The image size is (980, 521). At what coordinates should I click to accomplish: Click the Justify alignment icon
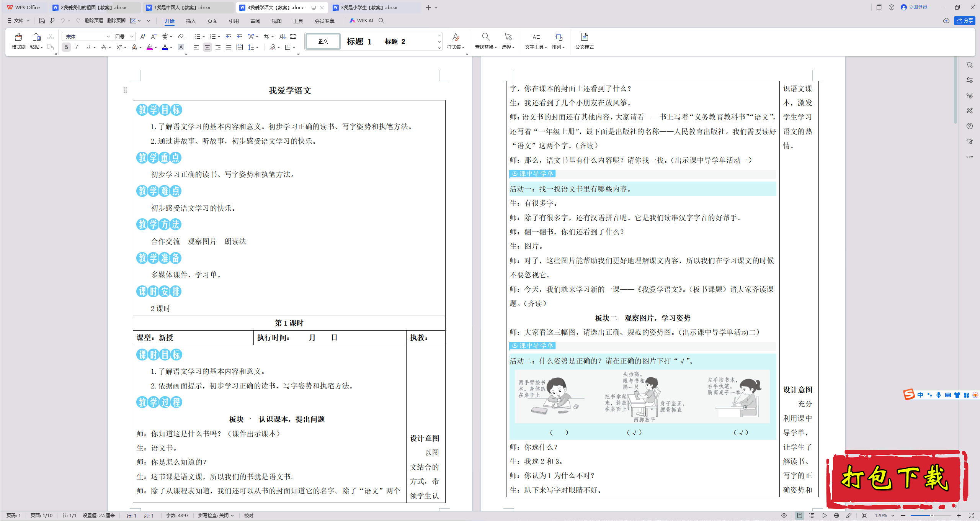pyautogui.click(x=229, y=47)
